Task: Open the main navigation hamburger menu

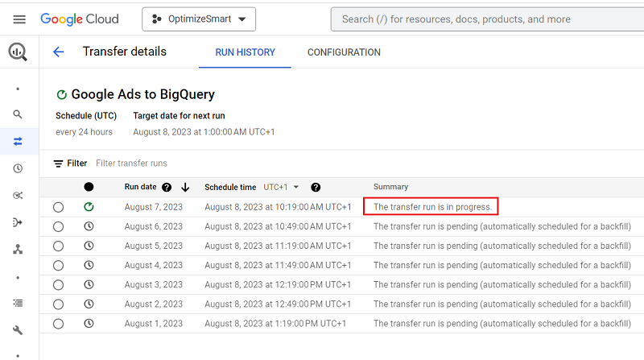Action: [x=19, y=19]
